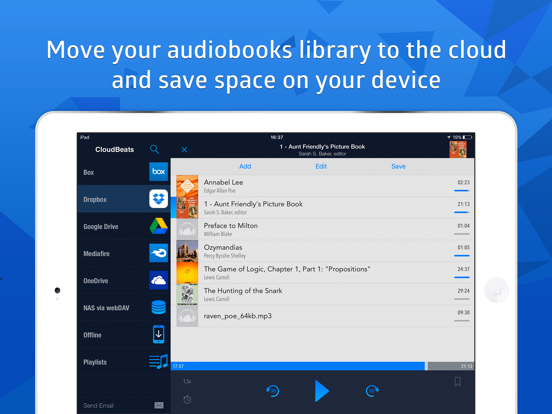
Task: Tap the OneDrive cloud icon
Action: click(158, 280)
